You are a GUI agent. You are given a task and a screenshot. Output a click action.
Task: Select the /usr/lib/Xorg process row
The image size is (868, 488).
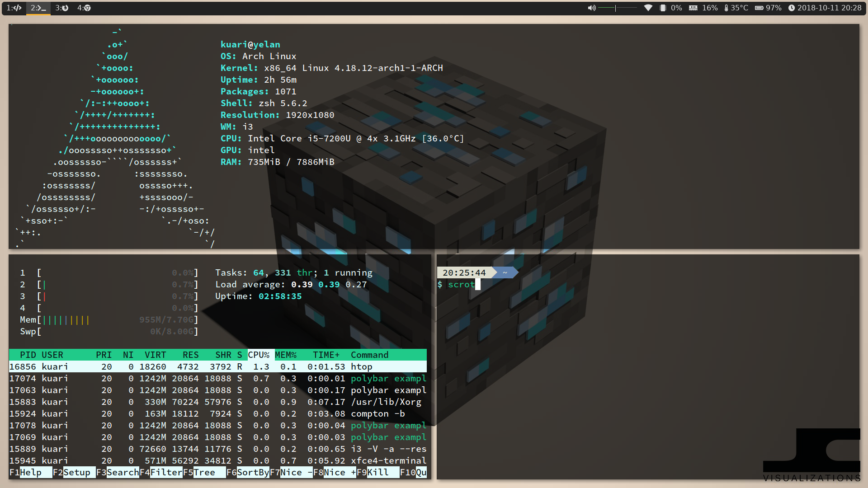[x=217, y=402]
